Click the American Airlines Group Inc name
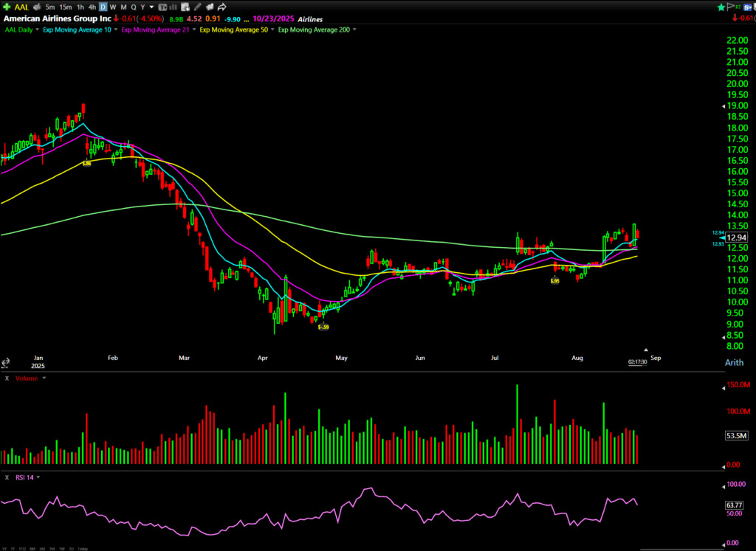The height and width of the screenshot is (551, 756). pyautogui.click(x=58, y=18)
